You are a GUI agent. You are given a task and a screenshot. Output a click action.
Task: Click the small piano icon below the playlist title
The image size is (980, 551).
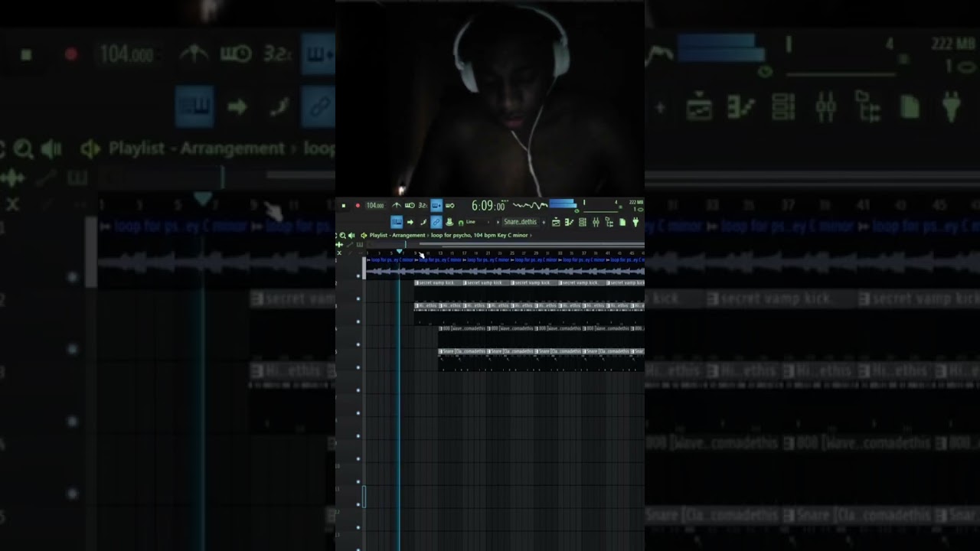359,245
